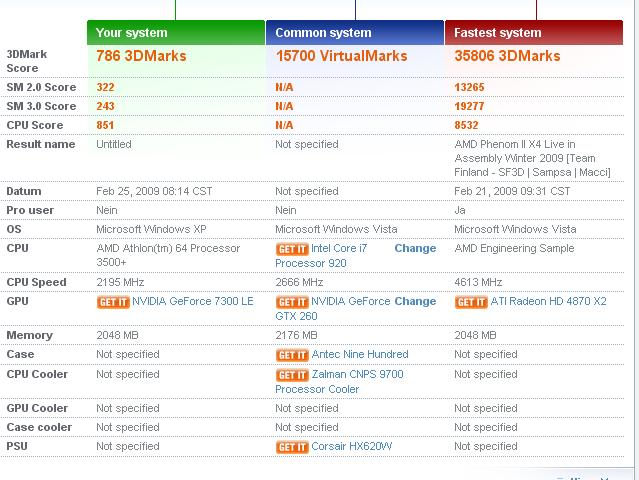Click the Memory row label
Screen dimensions: 639x480
tap(30, 335)
